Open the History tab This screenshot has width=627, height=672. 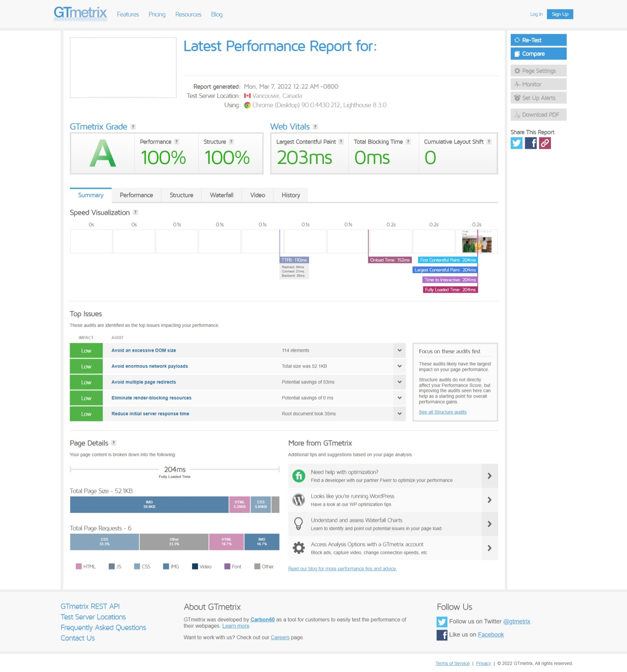pos(291,195)
